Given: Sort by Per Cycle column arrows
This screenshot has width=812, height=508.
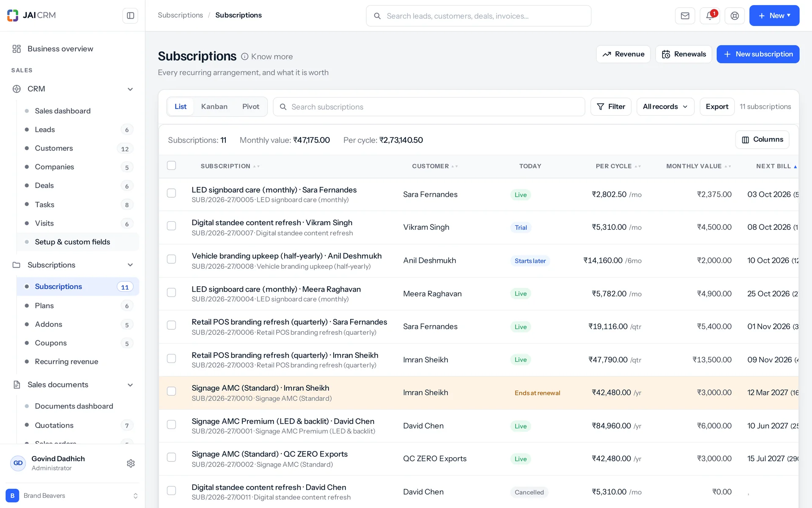Looking at the screenshot, I should point(637,166).
